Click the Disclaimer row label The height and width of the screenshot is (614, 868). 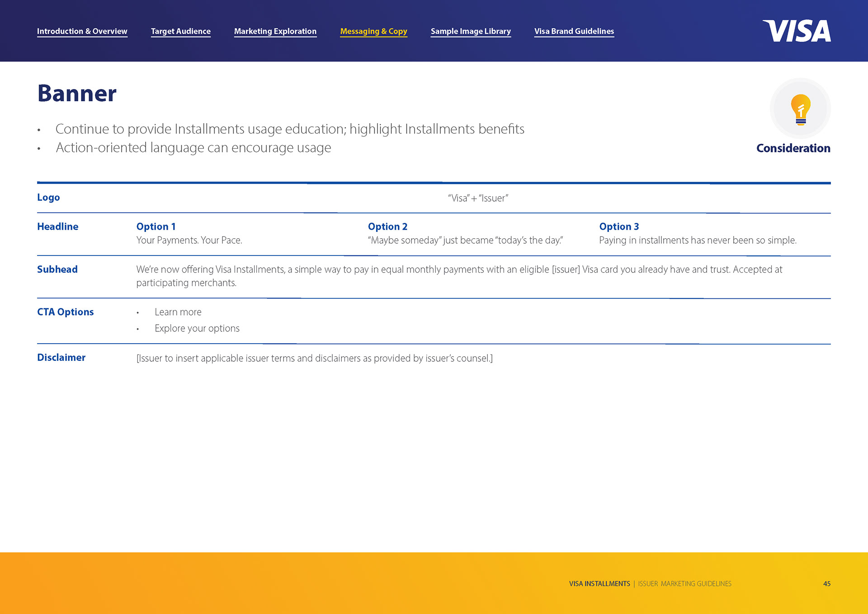(61, 358)
